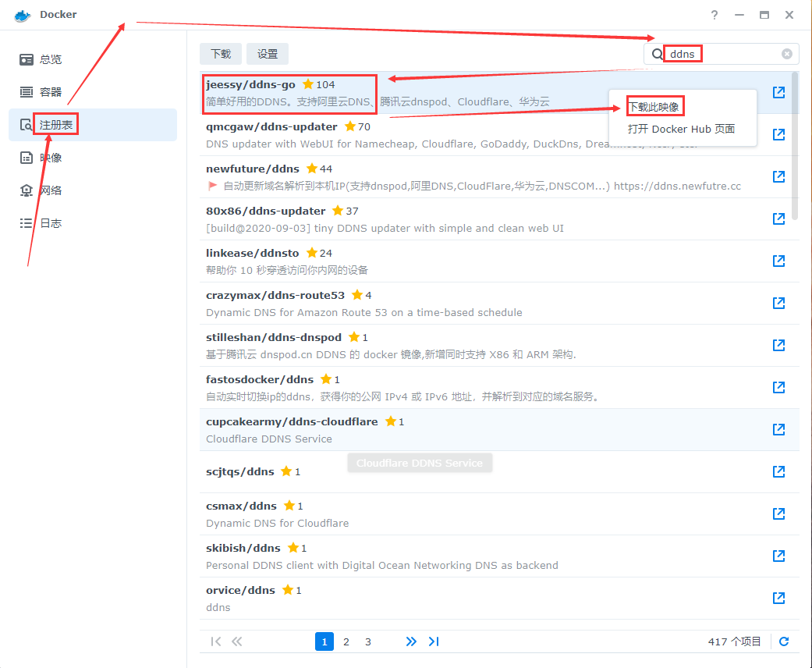Open Docker Hub link for jeessy/ddns-go
The width and height of the screenshot is (812, 668).
(x=778, y=92)
